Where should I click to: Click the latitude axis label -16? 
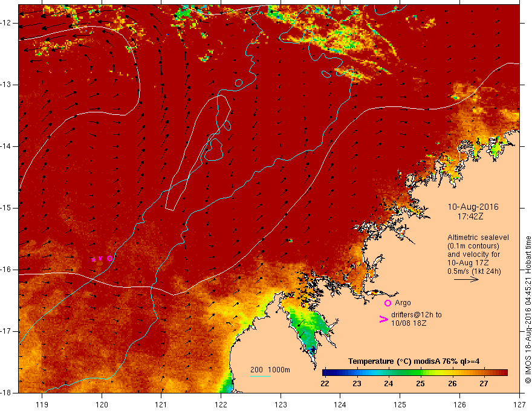pyautogui.click(x=7, y=270)
